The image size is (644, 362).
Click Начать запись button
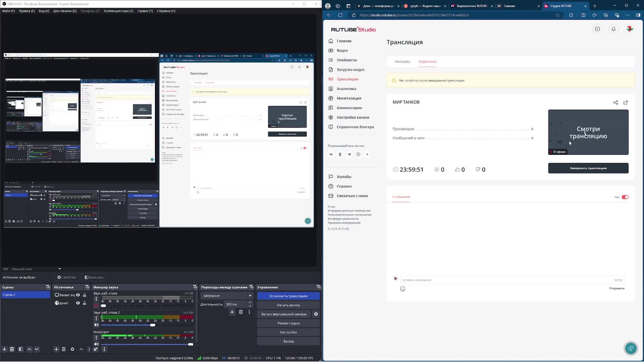(288, 305)
